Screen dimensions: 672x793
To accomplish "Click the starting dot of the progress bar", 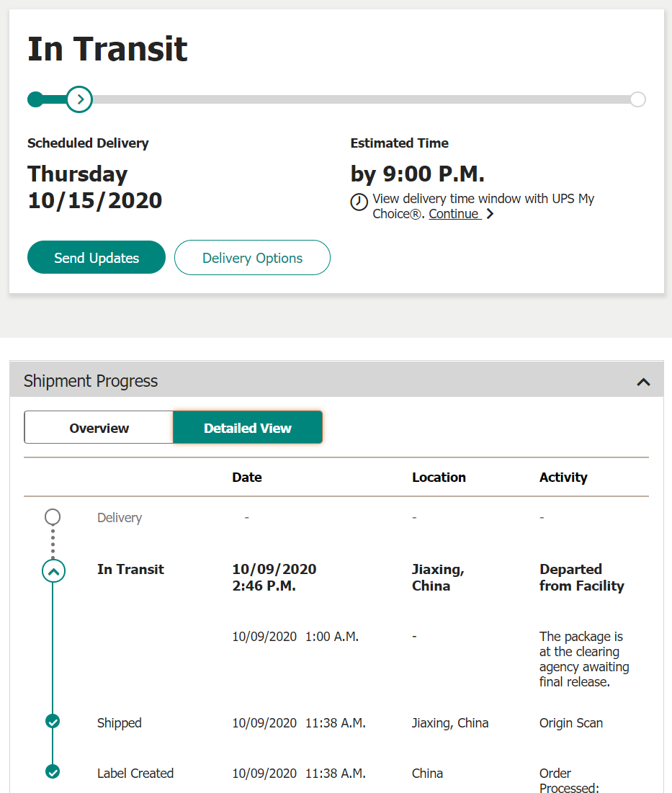I will pyautogui.click(x=35, y=99).
